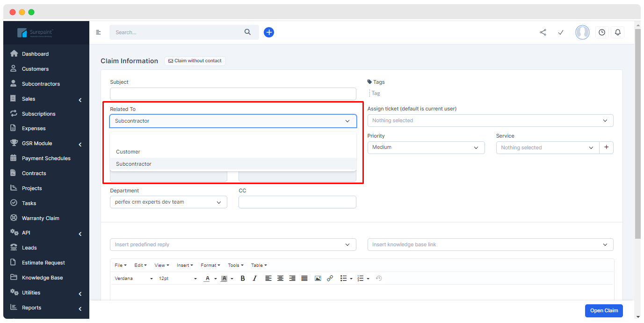Insert link using the editor toolbar
The image size is (644, 323).
(x=330, y=278)
